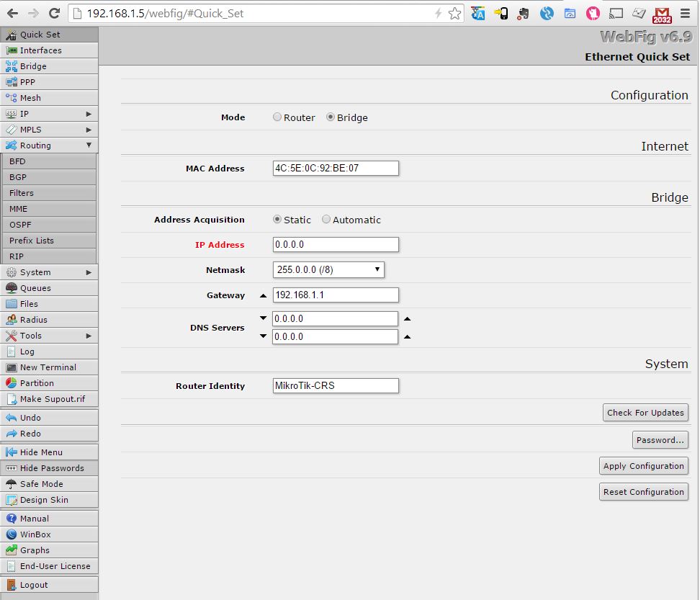
Task: Click the Router Identity text field
Action: coord(336,385)
